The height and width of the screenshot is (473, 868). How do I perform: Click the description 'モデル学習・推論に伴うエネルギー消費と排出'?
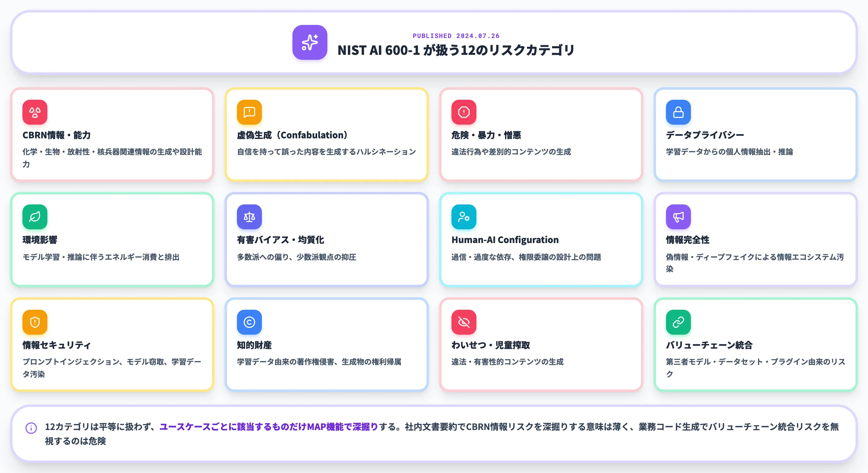tap(101, 257)
